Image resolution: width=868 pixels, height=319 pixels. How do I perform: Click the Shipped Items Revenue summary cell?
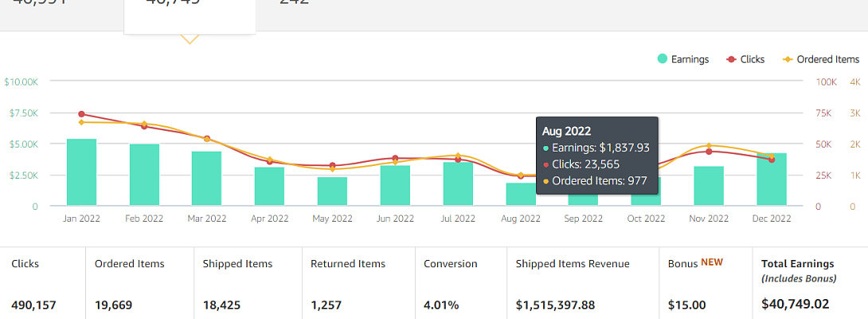[x=583, y=284]
